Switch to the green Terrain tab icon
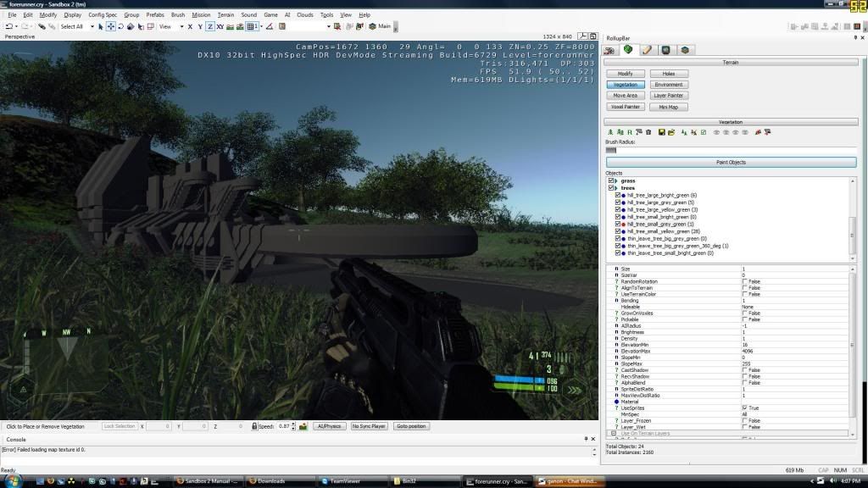Viewport: 868px width, 488px height. pos(628,50)
